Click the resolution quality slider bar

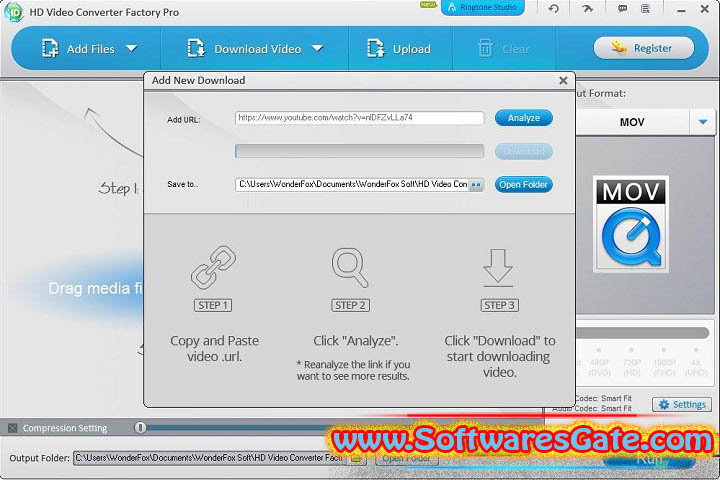(643, 333)
